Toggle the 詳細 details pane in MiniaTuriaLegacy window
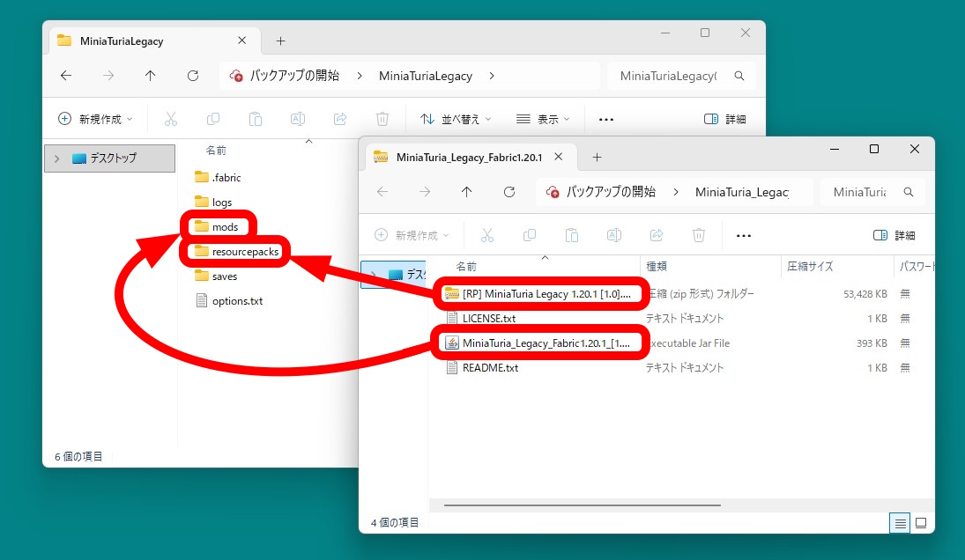 pos(724,119)
